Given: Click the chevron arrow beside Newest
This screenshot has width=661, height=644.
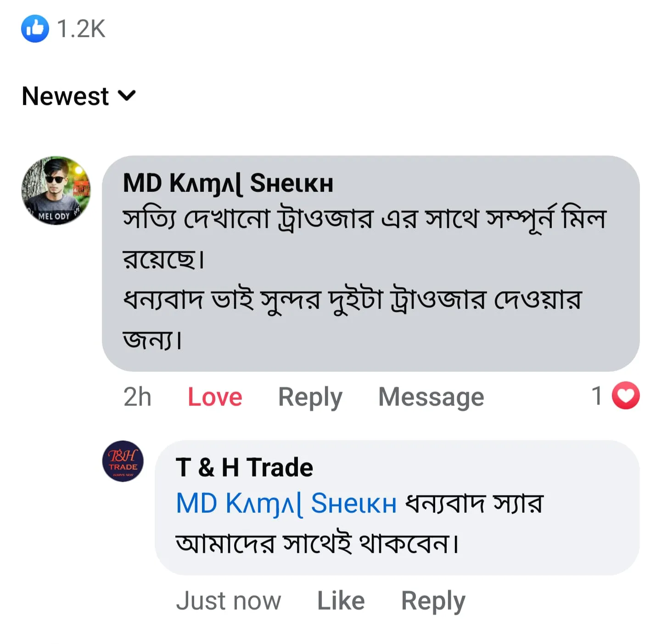Looking at the screenshot, I should (127, 95).
